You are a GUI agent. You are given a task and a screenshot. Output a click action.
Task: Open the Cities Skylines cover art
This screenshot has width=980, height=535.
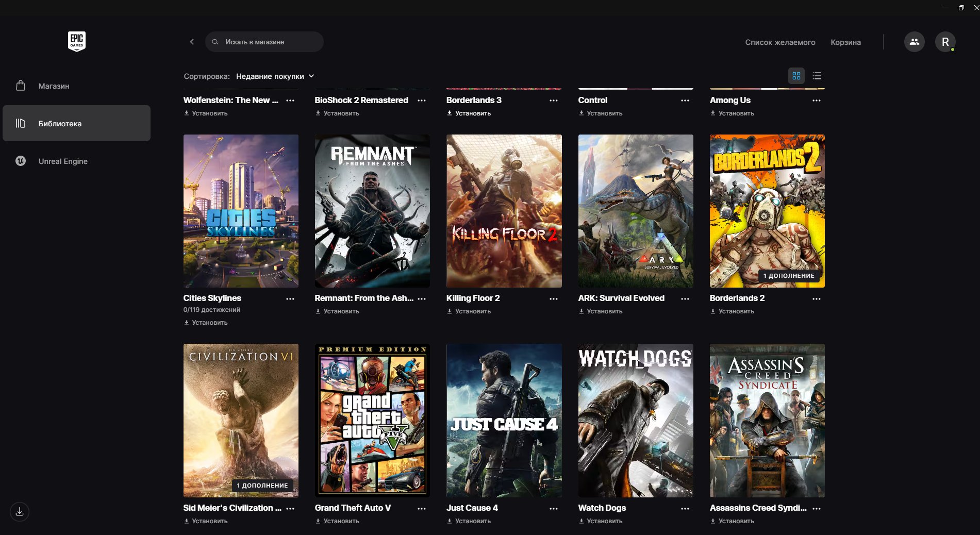(x=241, y=211)
